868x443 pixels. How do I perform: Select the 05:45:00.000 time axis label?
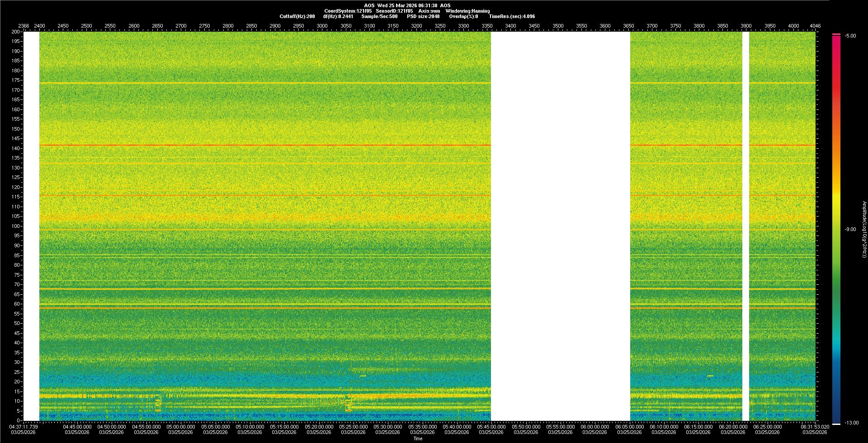point(491,427)
